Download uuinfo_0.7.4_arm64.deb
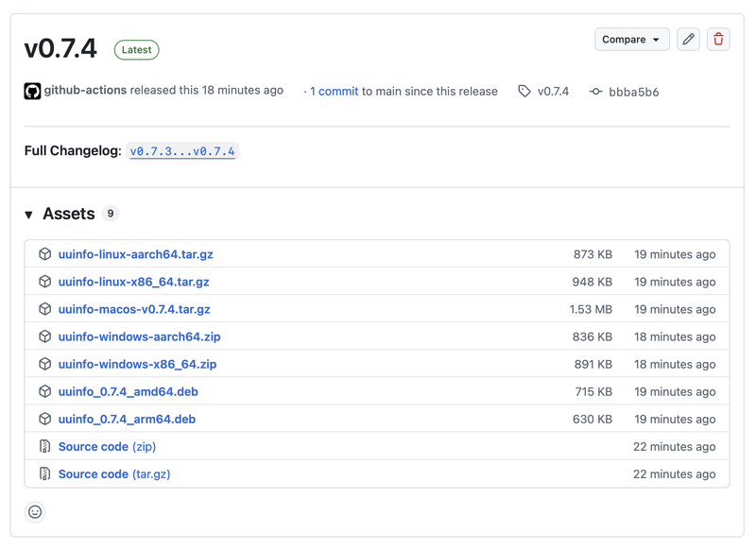The image size is (756, 551). 127,419
